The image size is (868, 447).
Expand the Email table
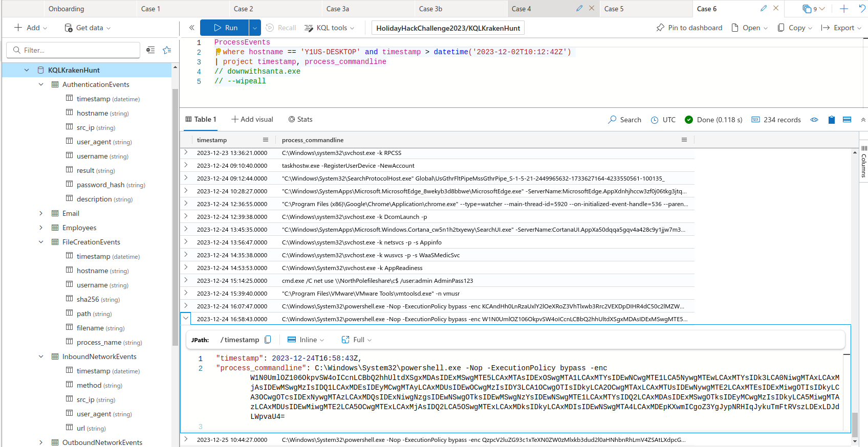(x=41, y=213)
